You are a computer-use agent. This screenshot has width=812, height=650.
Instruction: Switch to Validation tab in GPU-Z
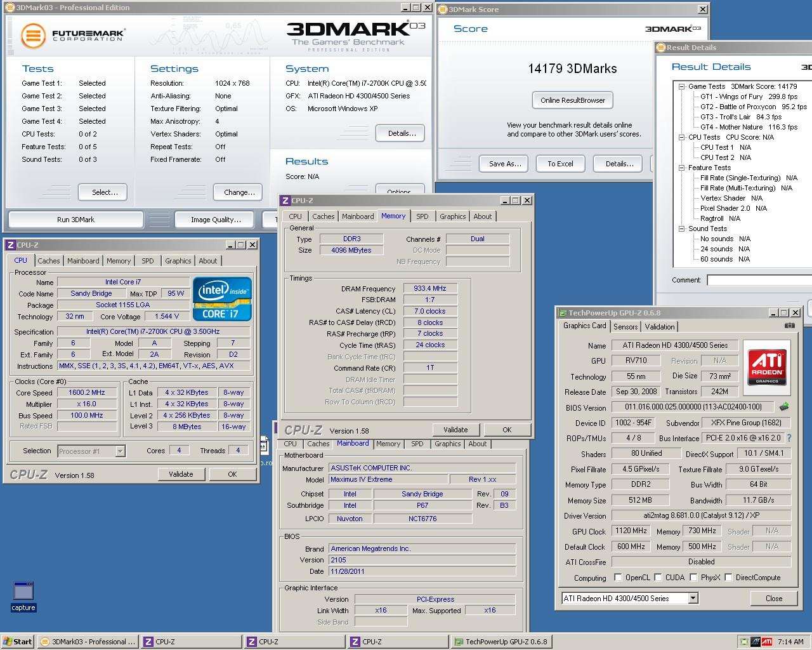[x=660, y=327]
